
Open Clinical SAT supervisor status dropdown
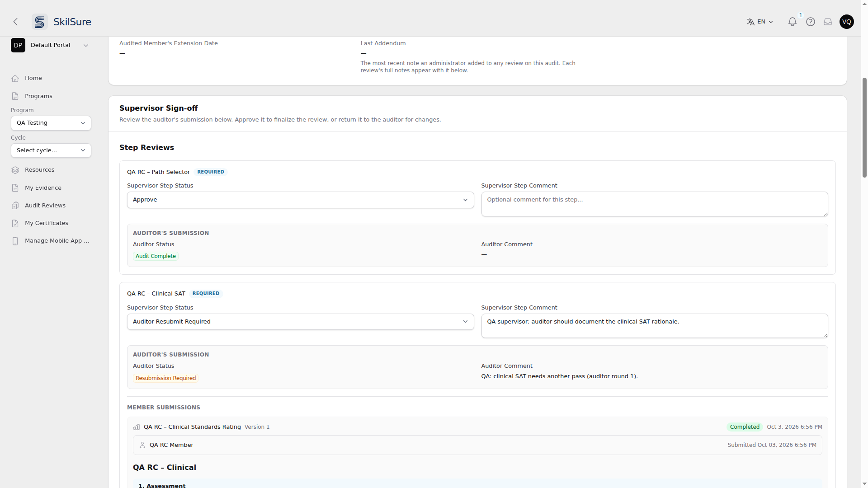[x=300, y=322]
